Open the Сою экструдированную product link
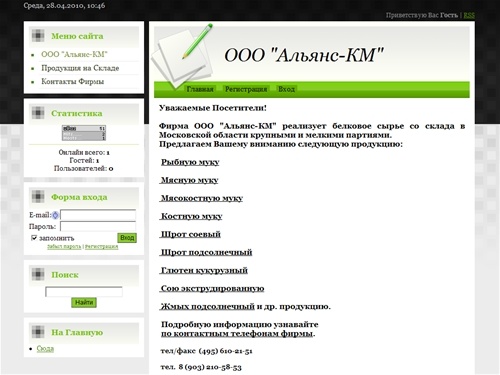The height and width of the screenshot is (375, 500). coord(212,288)
